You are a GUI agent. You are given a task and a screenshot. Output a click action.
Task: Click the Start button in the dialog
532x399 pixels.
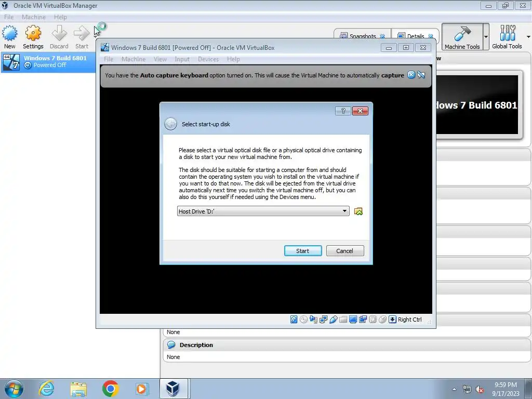pos(303,251)
